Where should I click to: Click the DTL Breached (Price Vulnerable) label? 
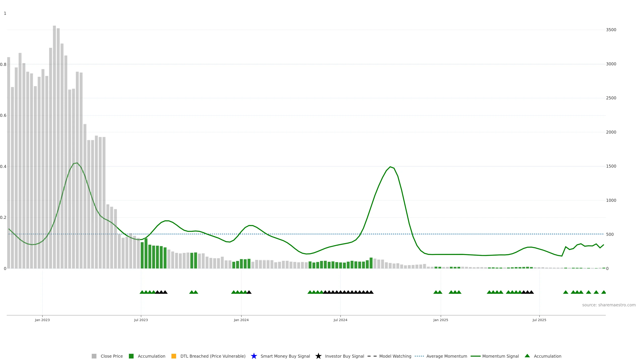tap(213, 356)
